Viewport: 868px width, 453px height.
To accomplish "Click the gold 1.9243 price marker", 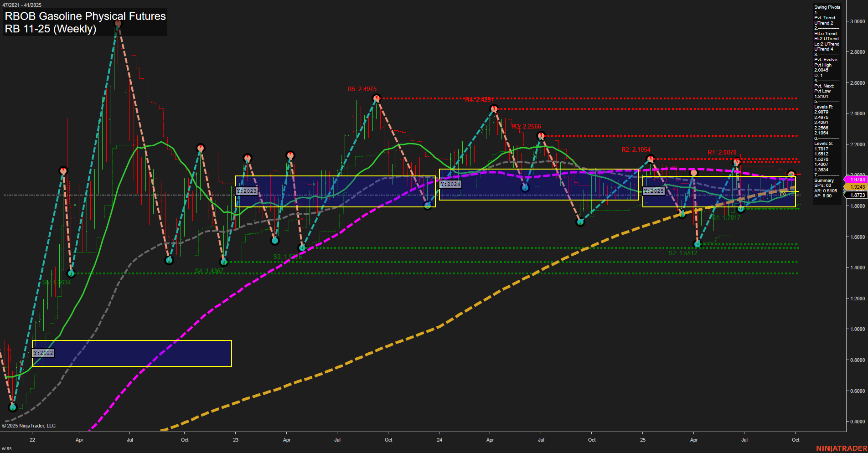I will 856,187.
